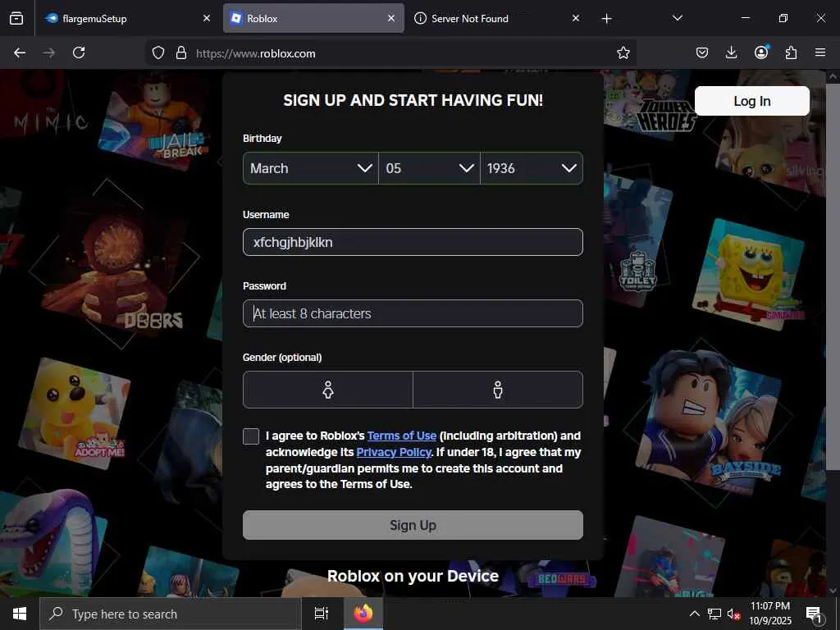840x630 pixels.
Task: Switch to the flargemuSetup tab
Action: pyautogui.click(x=127, y=18)
